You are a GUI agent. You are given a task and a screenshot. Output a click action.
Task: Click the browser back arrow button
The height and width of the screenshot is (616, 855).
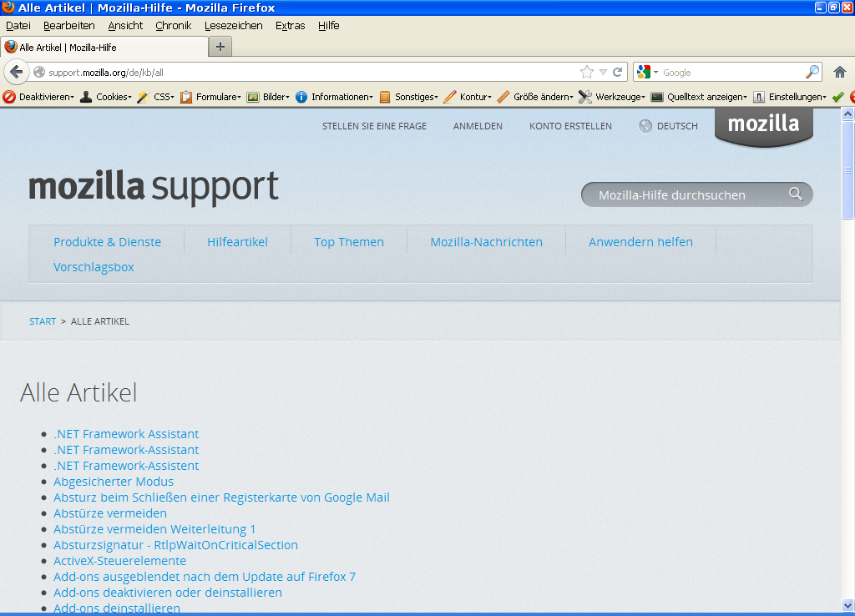point(17,72)
